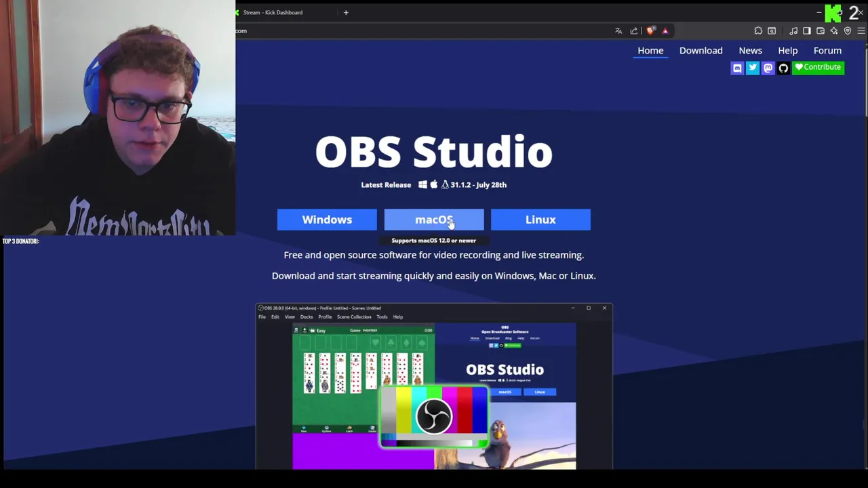Screen dimensions: 868x488
Task: Open the Forum navigation link
Action: pyautogui.click(x=827, y=50)
